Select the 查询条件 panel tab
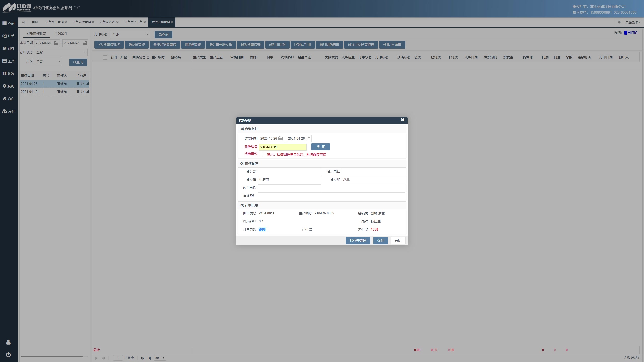This screenshot has height=362, width=644. pyautogui.click(x=61, y=33)
